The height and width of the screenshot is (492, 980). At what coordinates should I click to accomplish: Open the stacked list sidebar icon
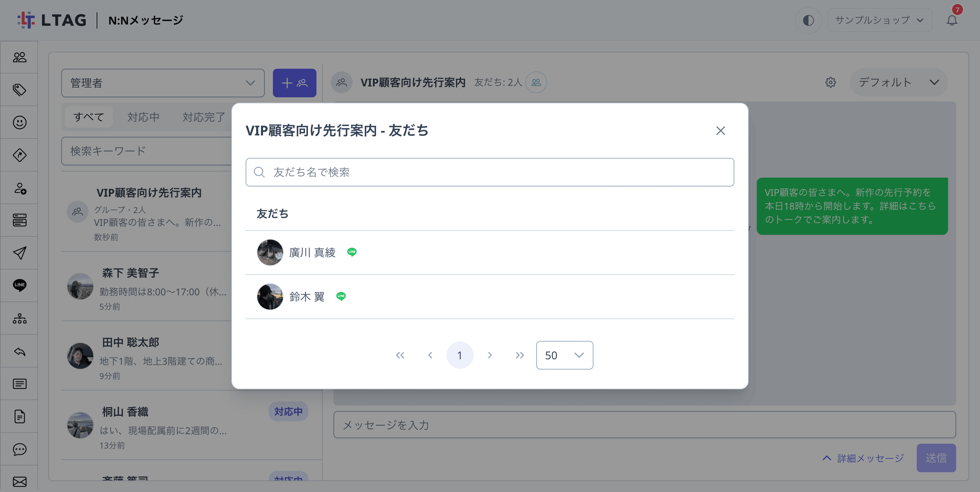(x=19, y=220)
